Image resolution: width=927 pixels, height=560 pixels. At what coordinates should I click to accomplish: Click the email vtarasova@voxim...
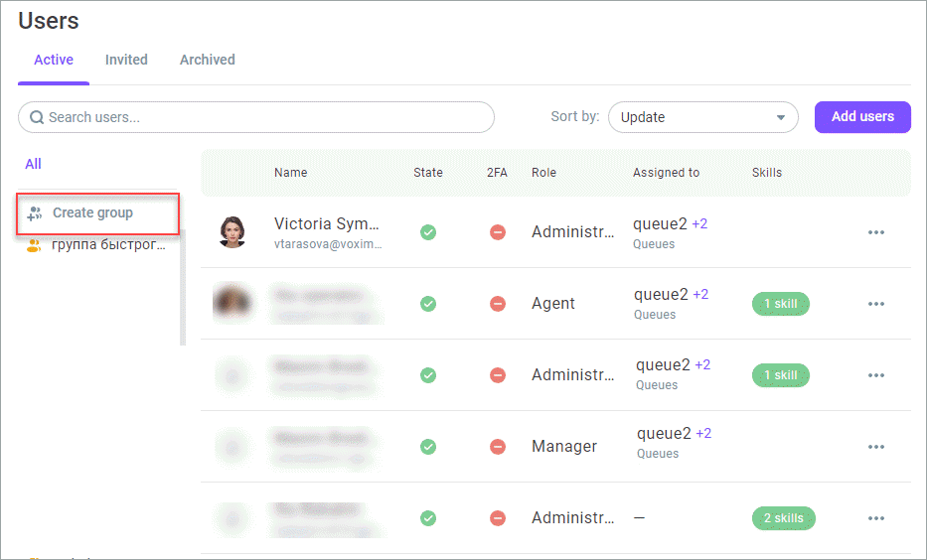coord(328,244)
